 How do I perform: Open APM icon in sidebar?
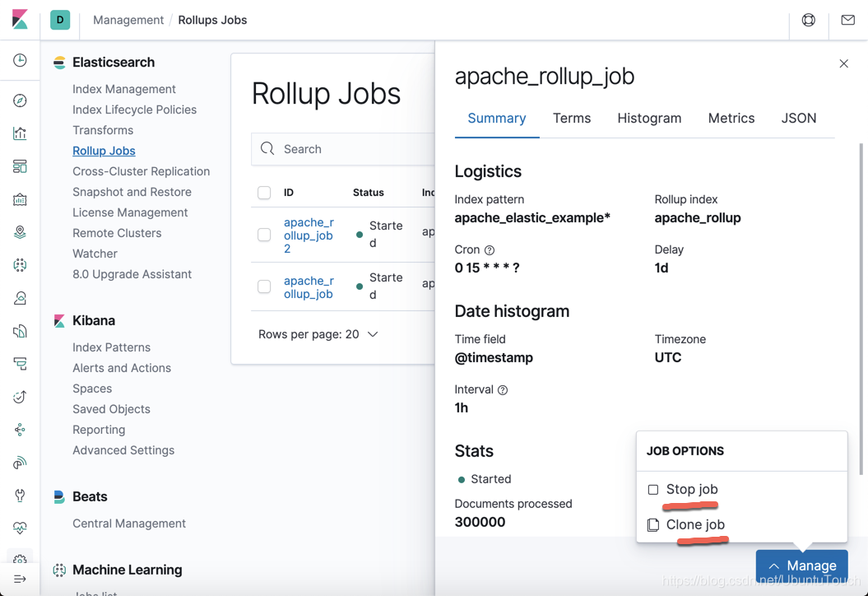pyautogui.click(x=20, y=364)
